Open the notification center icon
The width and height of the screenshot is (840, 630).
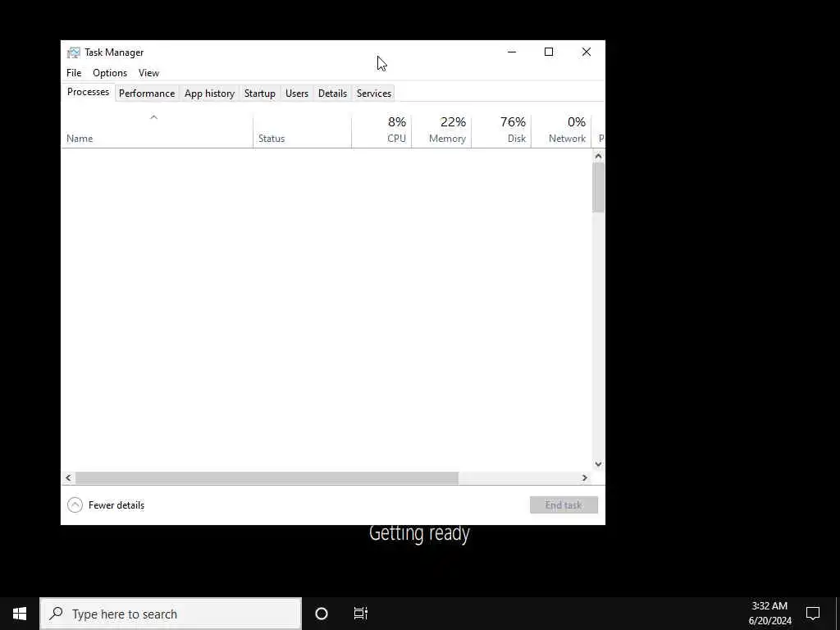pyautogui.click(x=813, y=614)
